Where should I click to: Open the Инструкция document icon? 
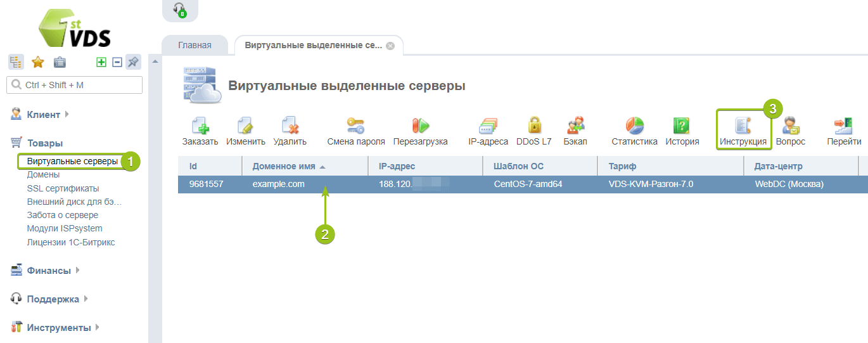pyautogui.click(x=743, y=126)
